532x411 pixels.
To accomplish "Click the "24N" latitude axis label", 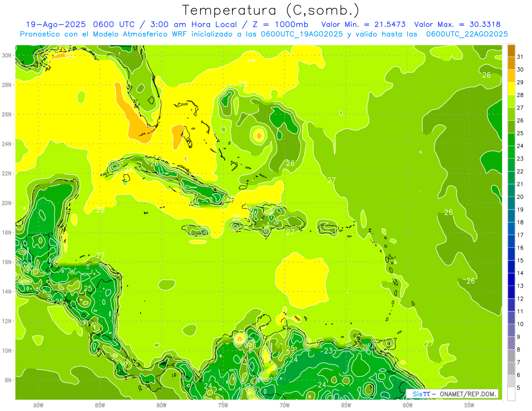I will pos(7,144).
